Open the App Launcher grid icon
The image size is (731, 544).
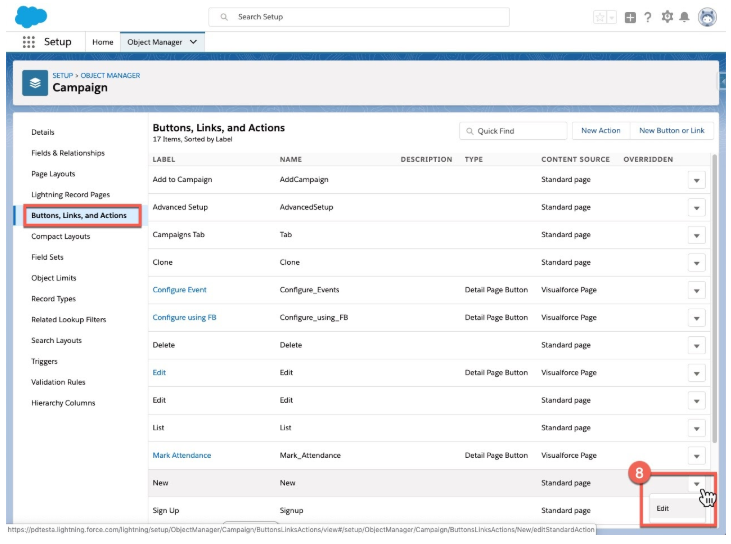[x=28, y=42]
